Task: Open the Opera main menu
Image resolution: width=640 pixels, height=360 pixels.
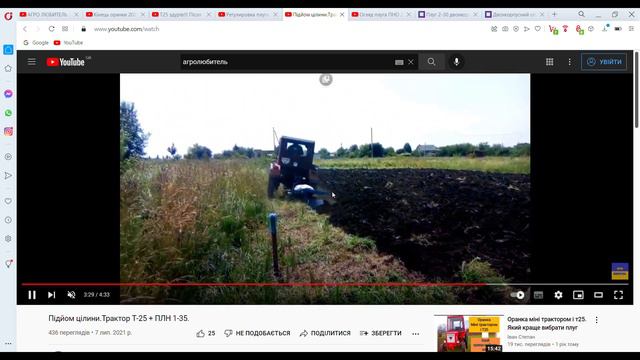Action: [x=8, y=16]
